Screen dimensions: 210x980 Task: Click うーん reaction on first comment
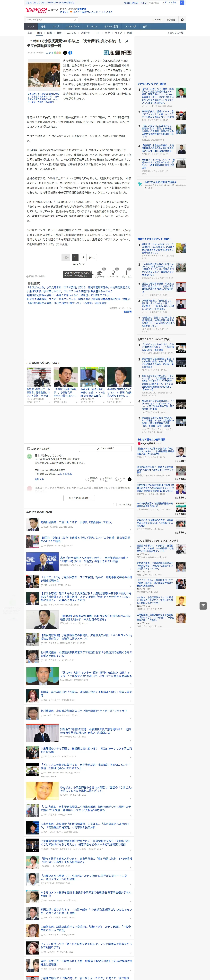pyautogui.click(x=120, y=479)
